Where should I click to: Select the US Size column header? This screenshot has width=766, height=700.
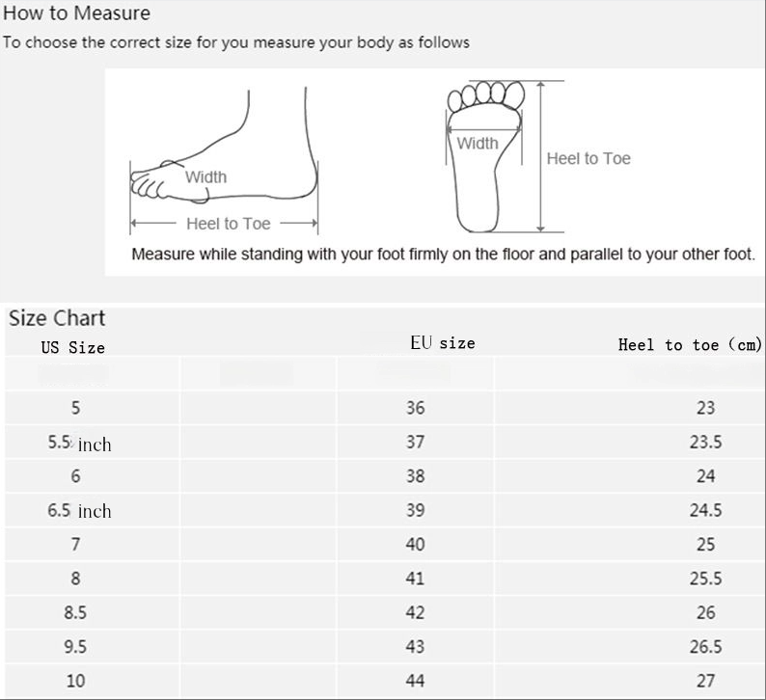click(72, 347)
